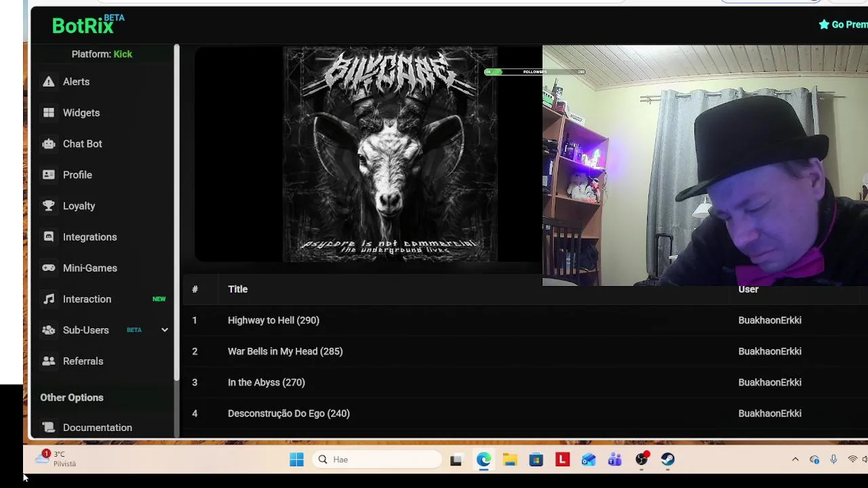Open the Integrations menu link
Viewport: 868px width, 488px height.
(90, 237)
